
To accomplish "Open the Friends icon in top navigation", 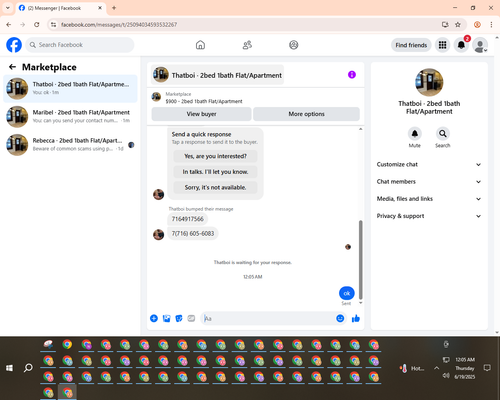I will point(247,45).
